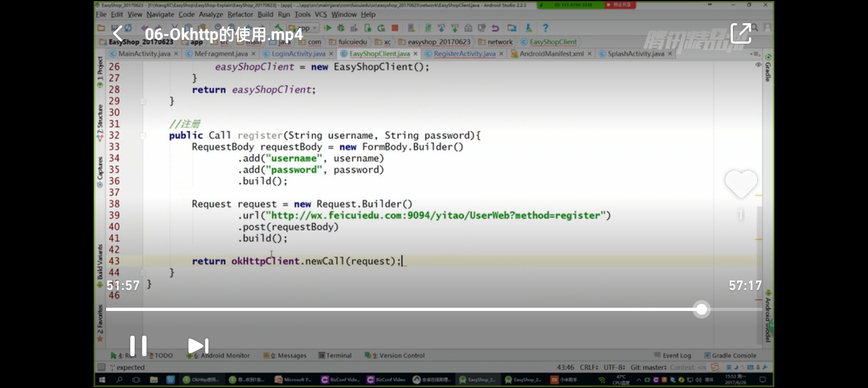
Task: Like the video with the heart icon
Action: coord(741,183)
